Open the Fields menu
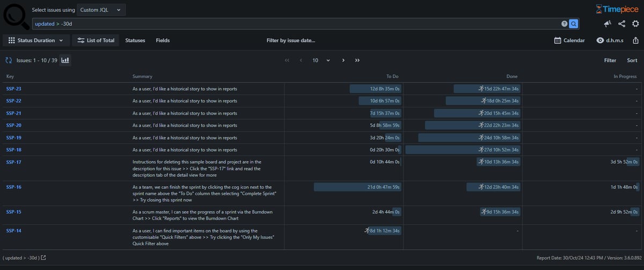The image size is (644, 270). click(163, 40)
